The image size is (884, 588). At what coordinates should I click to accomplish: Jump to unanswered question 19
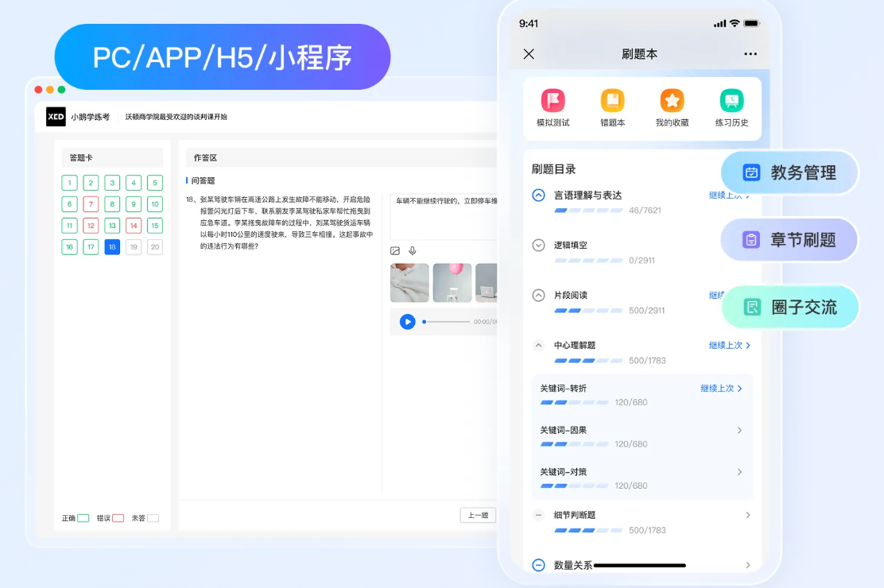point(134,247)
